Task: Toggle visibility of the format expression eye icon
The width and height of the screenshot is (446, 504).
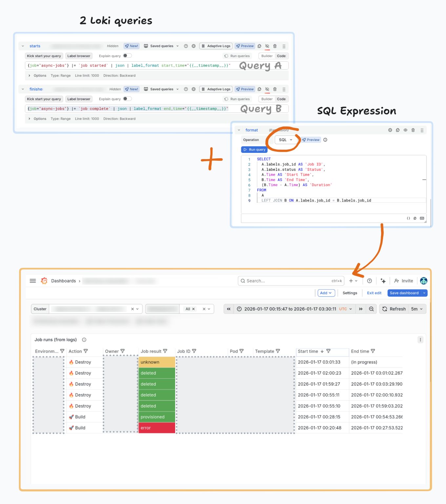Action: [x=405, y=130]
